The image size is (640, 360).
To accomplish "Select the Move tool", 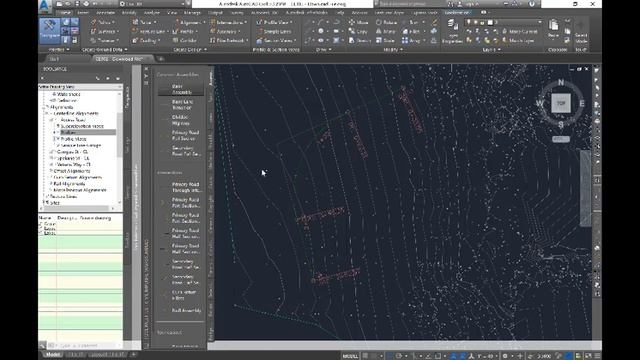I will pos(358,22).
